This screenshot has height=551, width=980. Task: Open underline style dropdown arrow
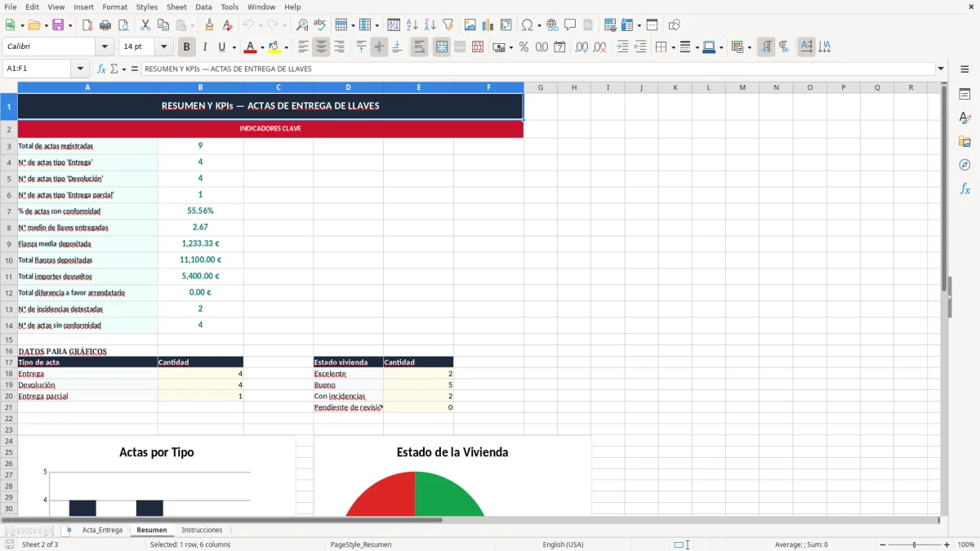pos(234,47)
